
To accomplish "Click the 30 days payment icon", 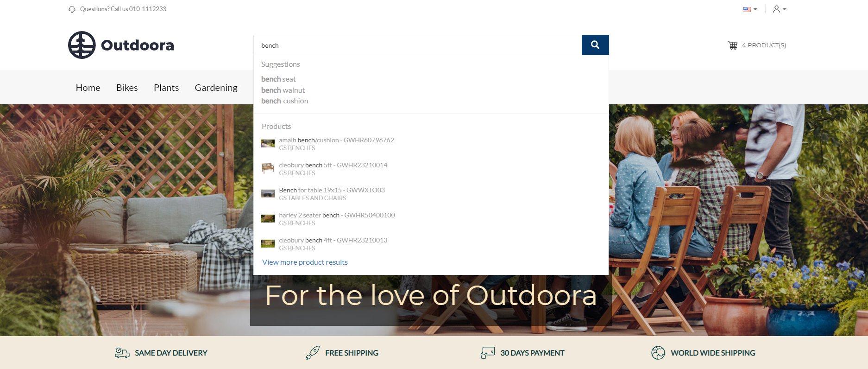I will pos(488,353).
